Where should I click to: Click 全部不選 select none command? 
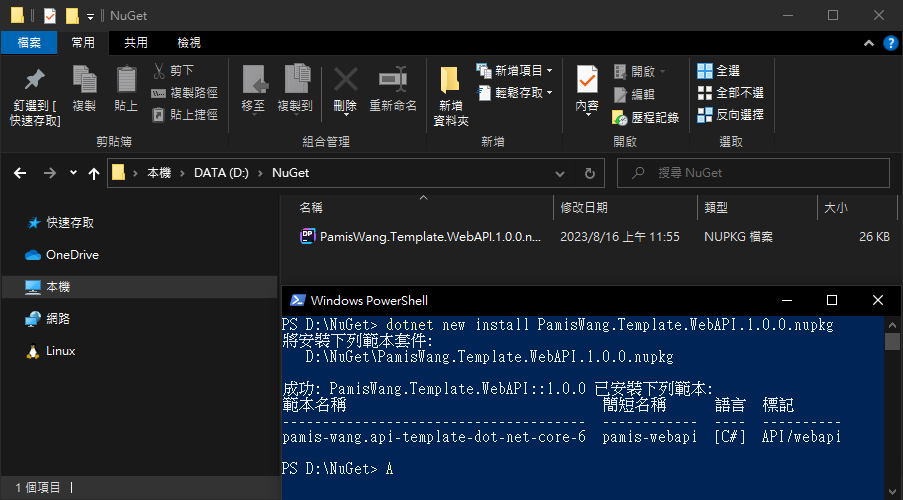point(730,93)
